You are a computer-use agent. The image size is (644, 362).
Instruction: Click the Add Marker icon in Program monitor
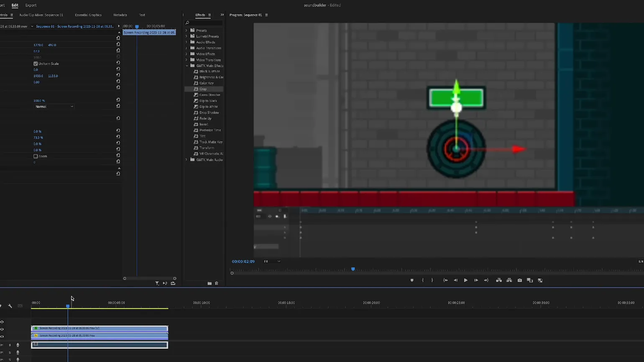click(412, 280)
